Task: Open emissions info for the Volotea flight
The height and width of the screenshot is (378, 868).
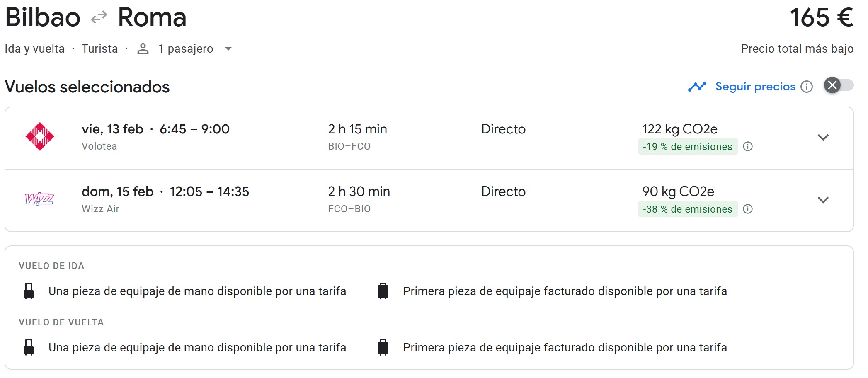Action: pos(748,146)
